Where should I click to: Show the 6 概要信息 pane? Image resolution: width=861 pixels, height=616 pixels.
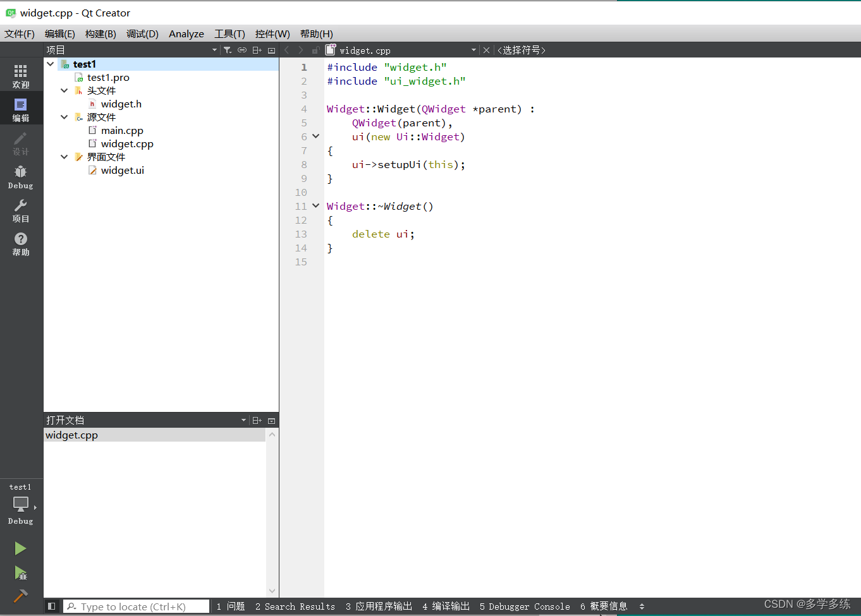tap(604, 607)
